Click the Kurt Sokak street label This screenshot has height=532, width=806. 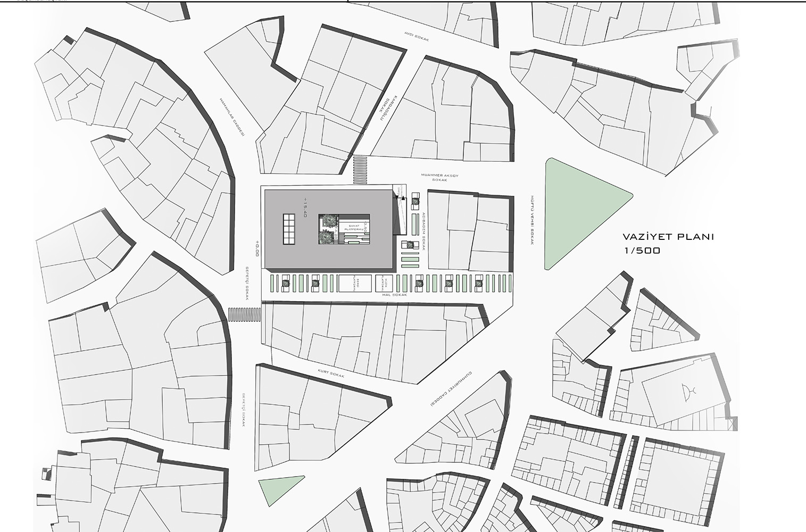pyautogui.click(x=331, y=373)
